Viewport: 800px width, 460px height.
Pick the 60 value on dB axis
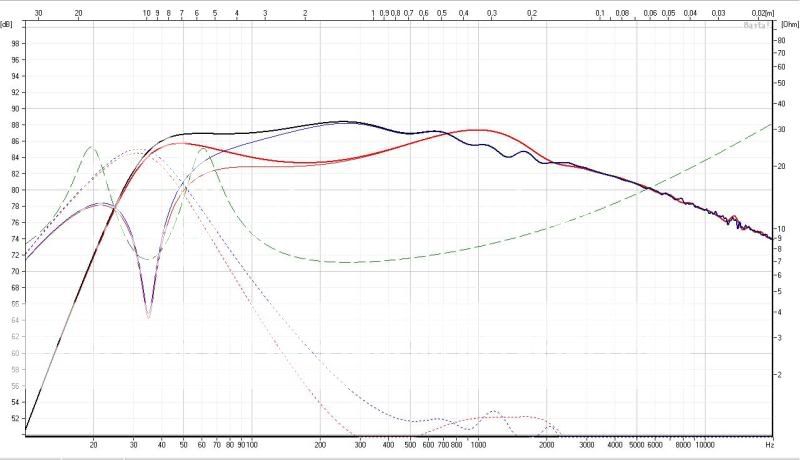point(14,353)
